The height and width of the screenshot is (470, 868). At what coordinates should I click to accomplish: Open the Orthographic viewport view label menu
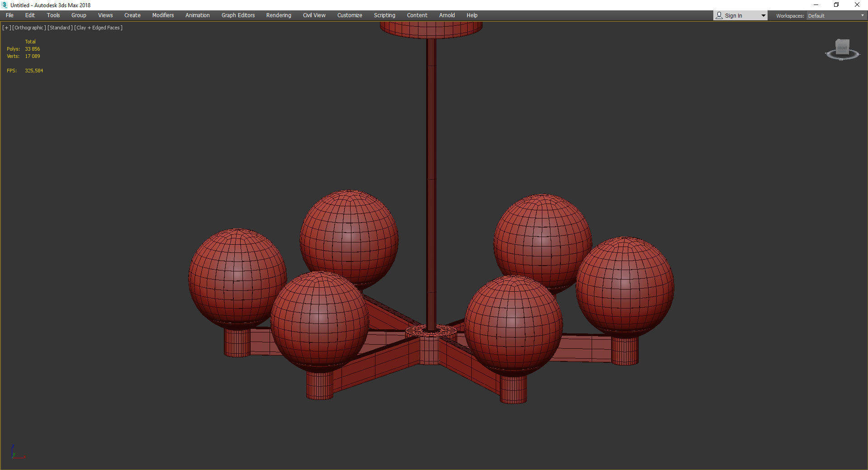pyautogui.click(x=29, y=28)
